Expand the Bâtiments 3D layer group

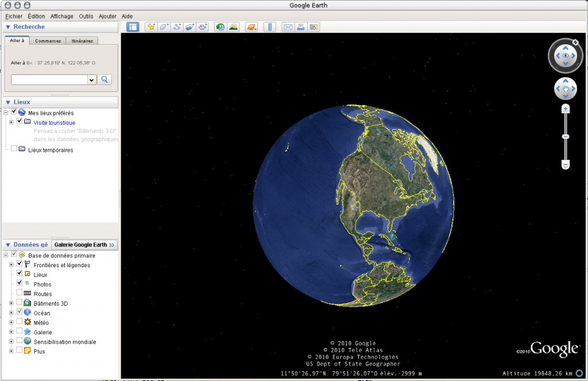click(x=11, y=303)
